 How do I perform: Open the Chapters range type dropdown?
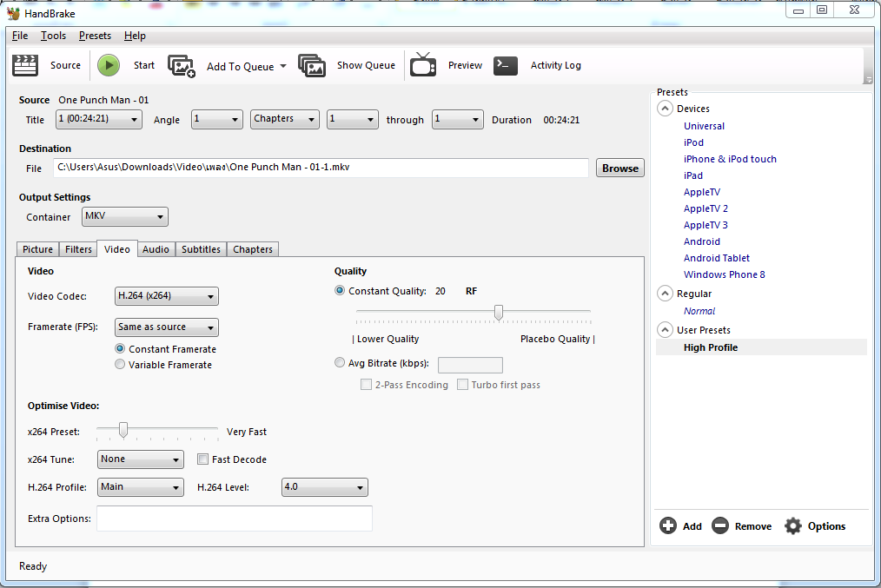285,119
